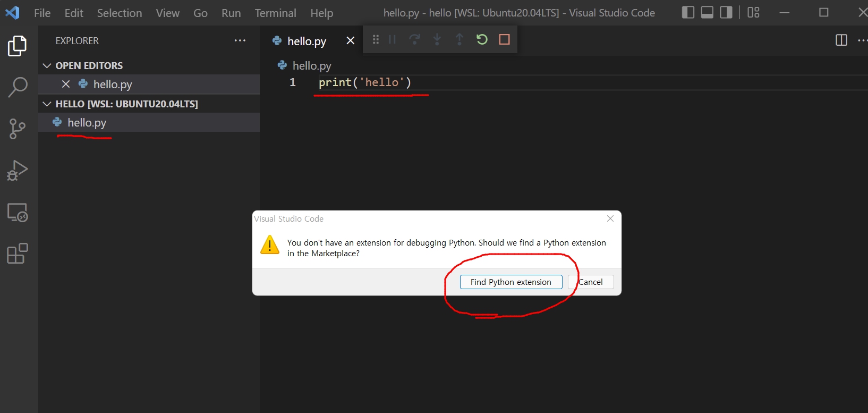Close the Visual Studio Code dialog
Image resolution: width=868 pixels, height=413 pixels.
coord(610,218)
